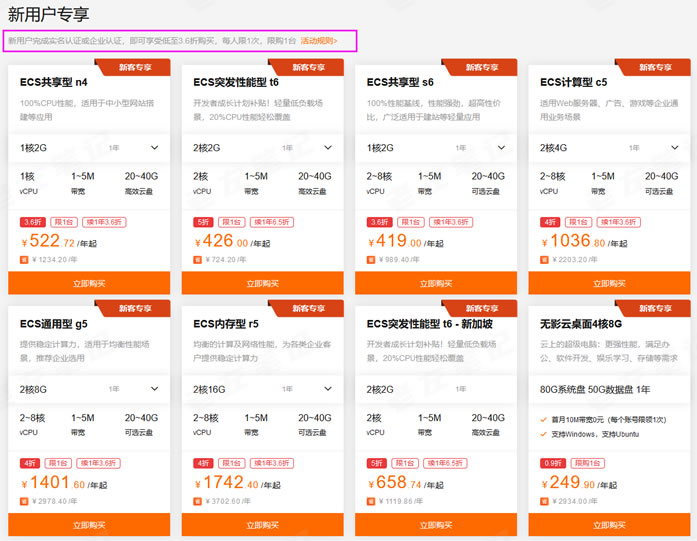697x541 pixels.
Task: Click the 2核2G spec in t6 - 新加坡 card
Action: coord(380,389)
